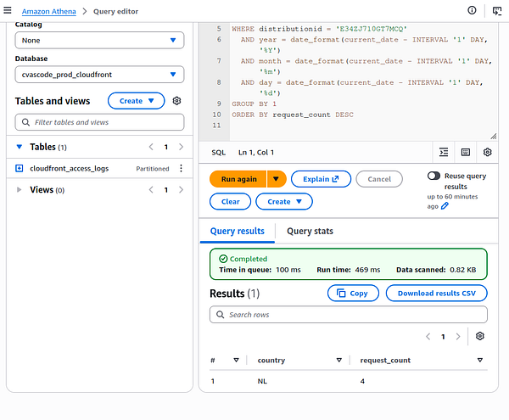Click the Search rows input field
Screen dimensions: 509x420
(349, 315)
